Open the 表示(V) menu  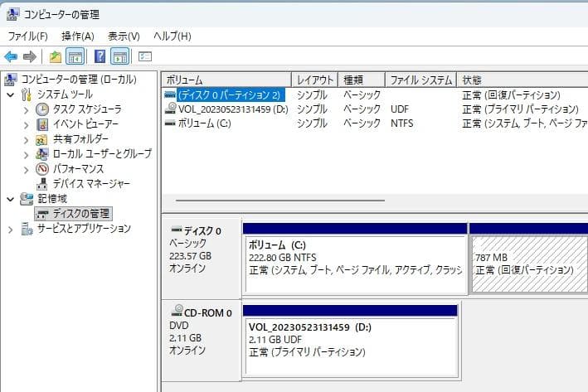coord(124,36)
